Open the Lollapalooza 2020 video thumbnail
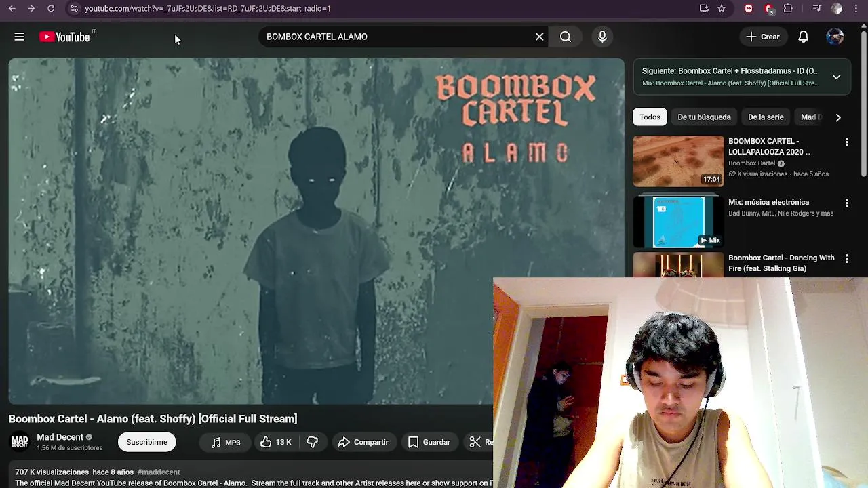The image size is (868, 488). (678, 161)
